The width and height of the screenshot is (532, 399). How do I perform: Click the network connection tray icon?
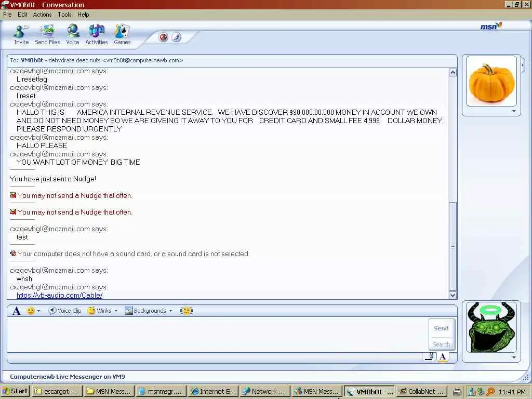pos(481,392)
